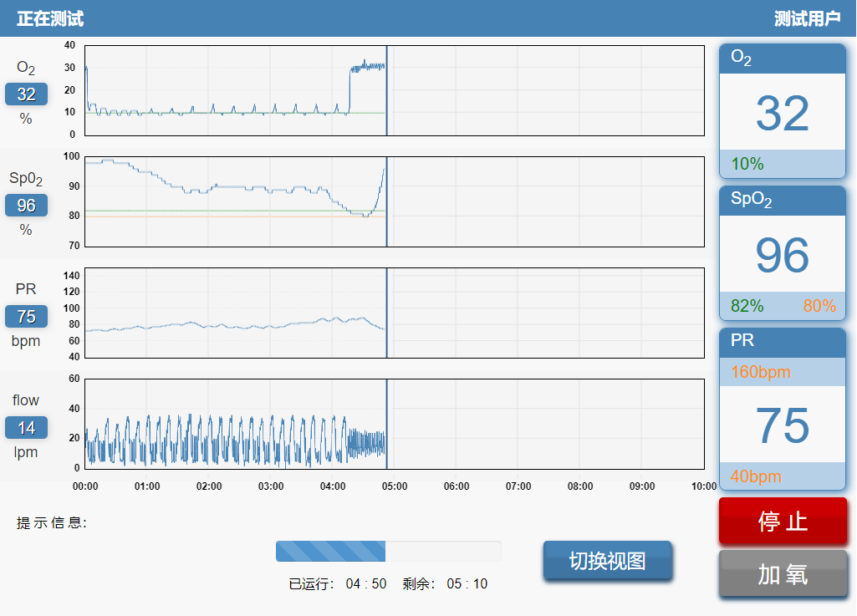Click the large O2 reading panel
Screen dimensions: 857x616
pyautogui.click(x=783, y=113)
